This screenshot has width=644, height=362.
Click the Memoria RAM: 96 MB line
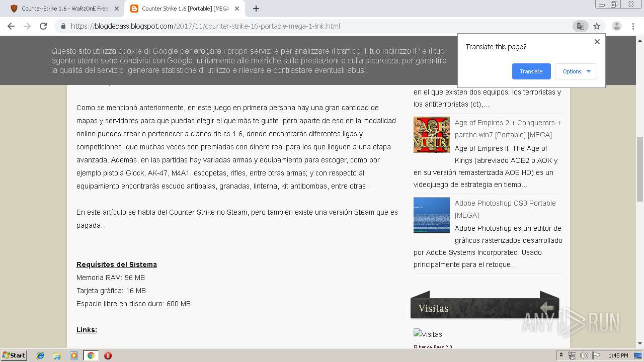point(111,278)
